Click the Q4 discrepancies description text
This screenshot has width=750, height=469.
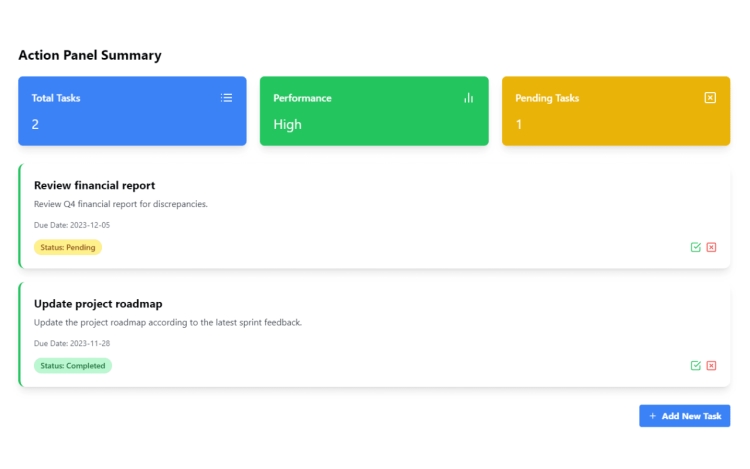(121, 204)
